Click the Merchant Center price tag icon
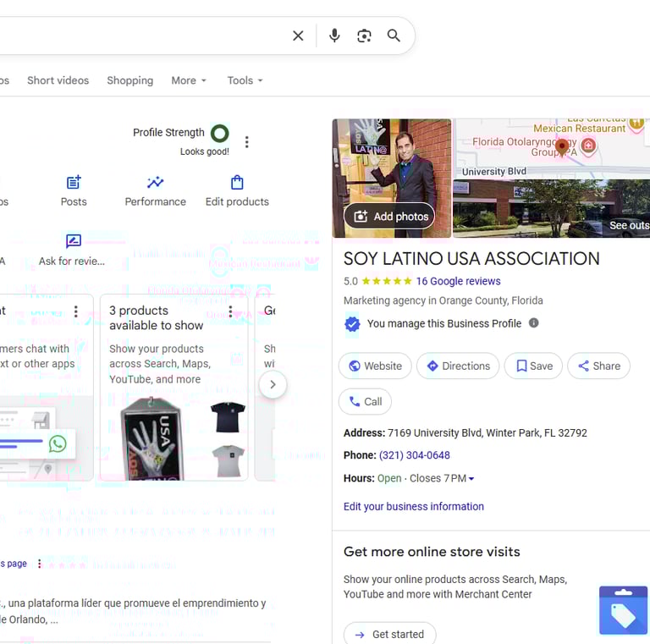This screenshot has width=650, height=644. [x=623, y=610]
